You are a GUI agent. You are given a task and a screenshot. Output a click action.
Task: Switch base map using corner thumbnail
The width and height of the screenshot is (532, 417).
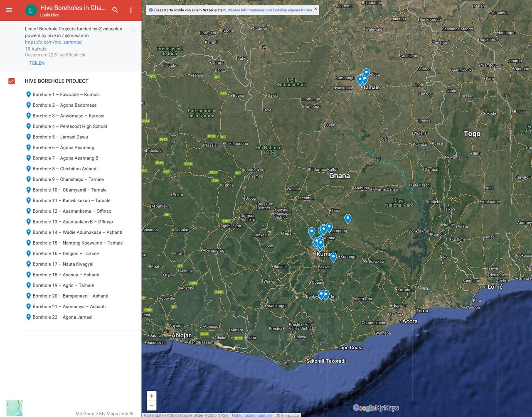[x=15, y=409]
